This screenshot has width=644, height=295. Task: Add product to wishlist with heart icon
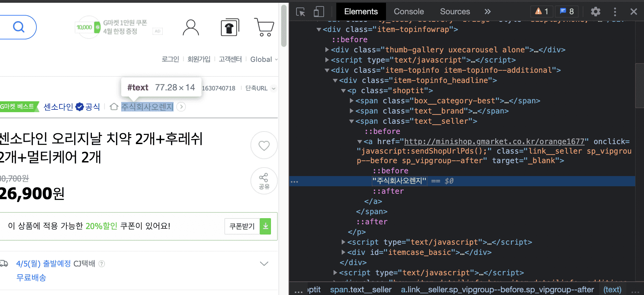pos(264,145)
